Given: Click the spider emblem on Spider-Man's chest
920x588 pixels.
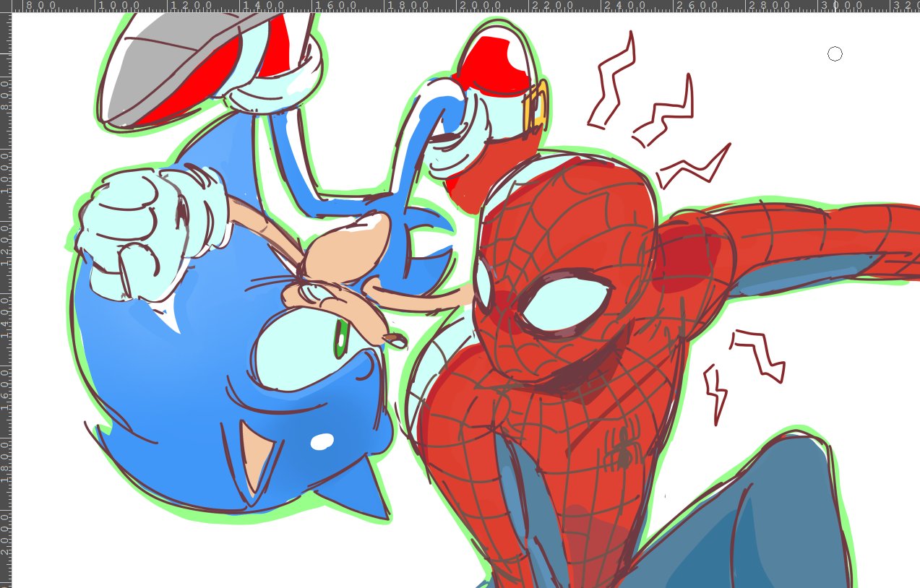Looking at the screenshot, I should coord(624,447).
